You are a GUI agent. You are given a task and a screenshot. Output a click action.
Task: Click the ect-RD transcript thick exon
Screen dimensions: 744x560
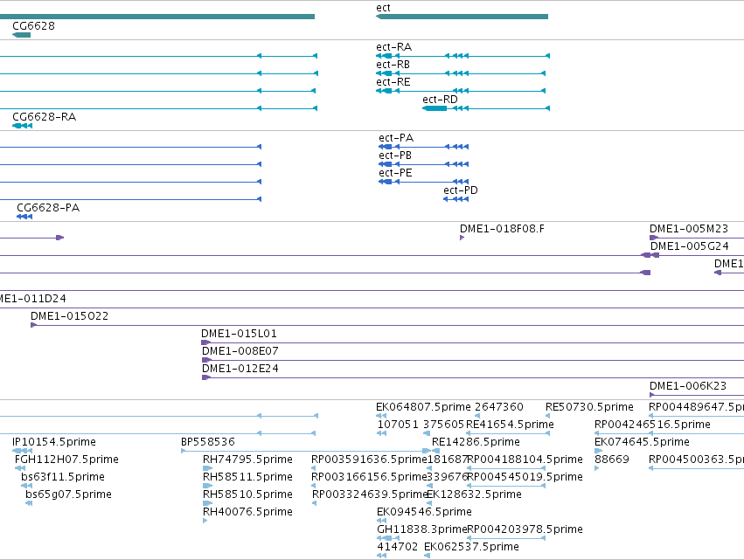(435, 108)
